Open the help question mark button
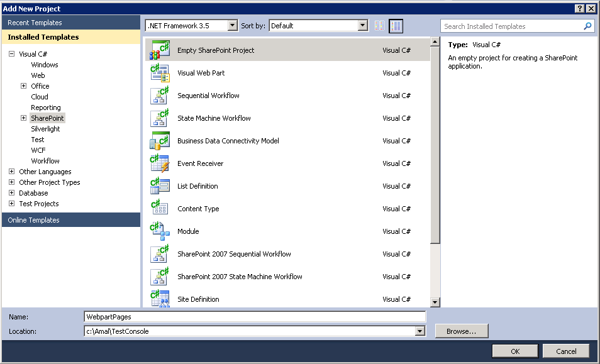 (580, 8)
